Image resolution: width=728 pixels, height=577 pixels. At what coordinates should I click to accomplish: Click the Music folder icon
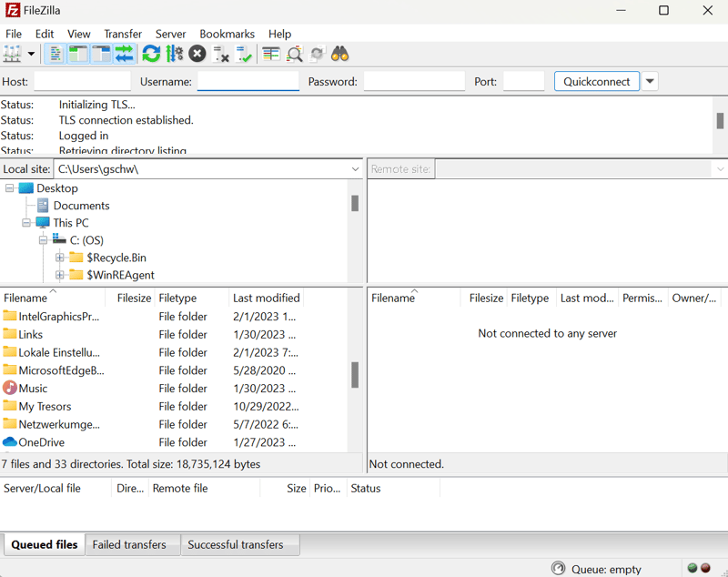pyautogui.click(x=10, y=388)
